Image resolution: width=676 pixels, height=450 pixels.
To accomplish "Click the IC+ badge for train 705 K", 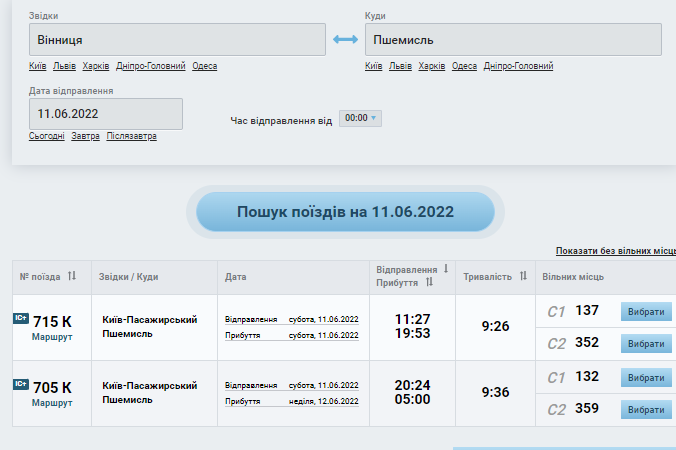I will [21, 384].
